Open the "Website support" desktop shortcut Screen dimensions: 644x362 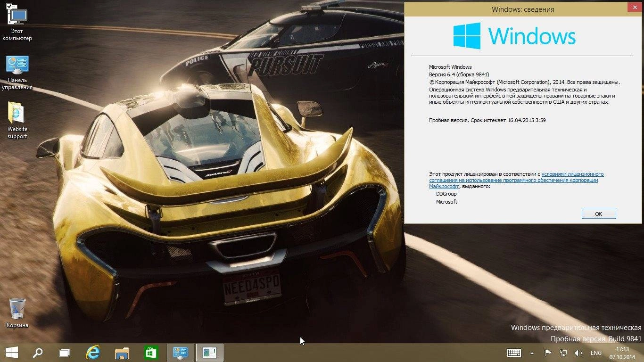click(x=17, y=121)
